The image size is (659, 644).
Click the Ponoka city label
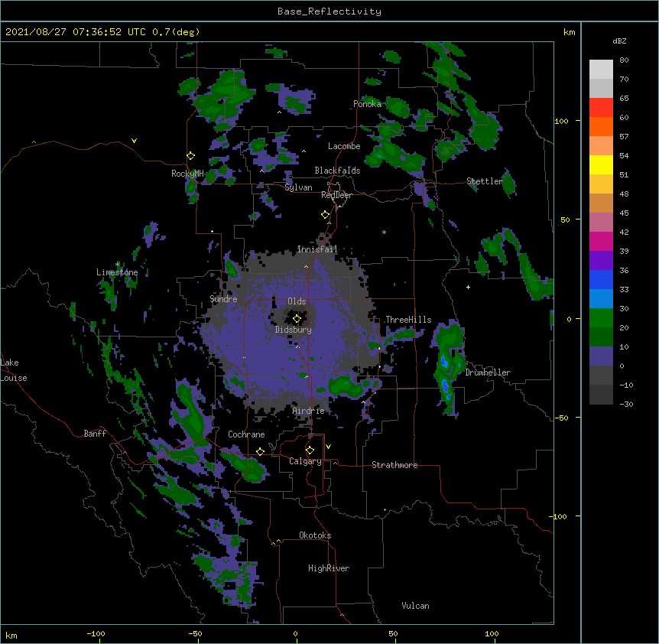[x=367, y=104]
